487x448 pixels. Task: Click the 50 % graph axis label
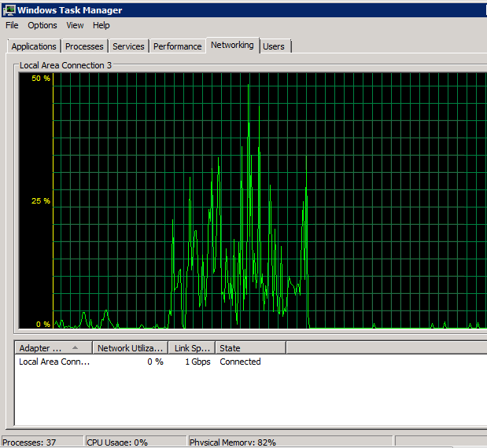pos(40,78)
